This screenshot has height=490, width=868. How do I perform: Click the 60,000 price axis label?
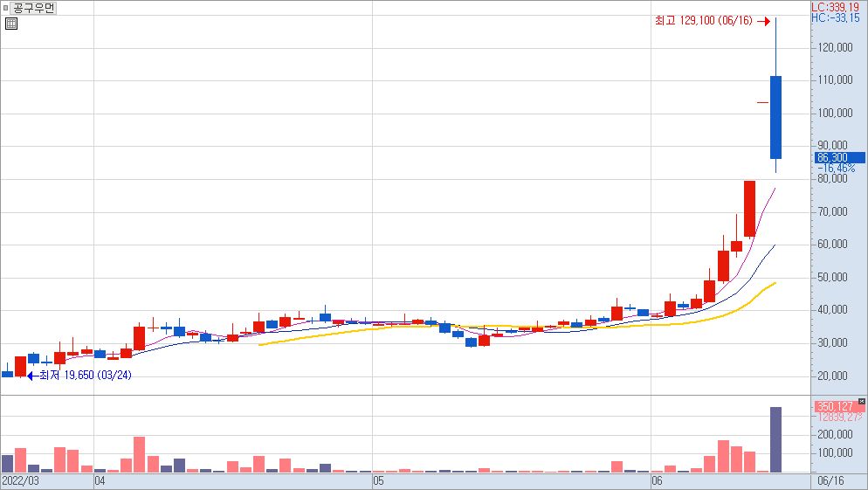click(832, 245)
